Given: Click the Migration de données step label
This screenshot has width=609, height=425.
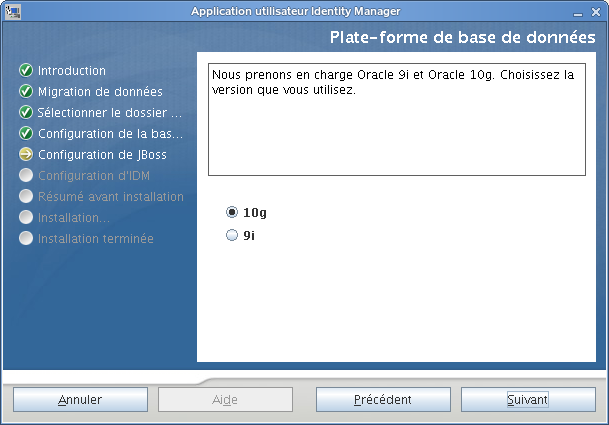Looking at the screenshot, I should click(x=100, y=92).
